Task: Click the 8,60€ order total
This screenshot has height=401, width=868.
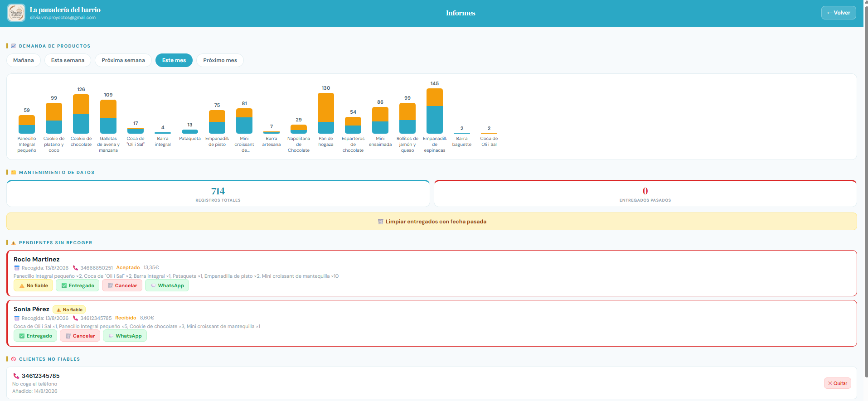Action: click(x=147, y=318)
